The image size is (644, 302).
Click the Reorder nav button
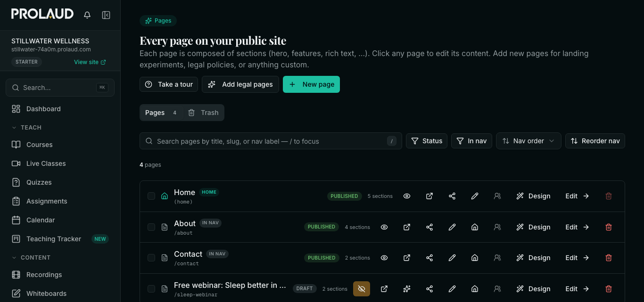595,141
